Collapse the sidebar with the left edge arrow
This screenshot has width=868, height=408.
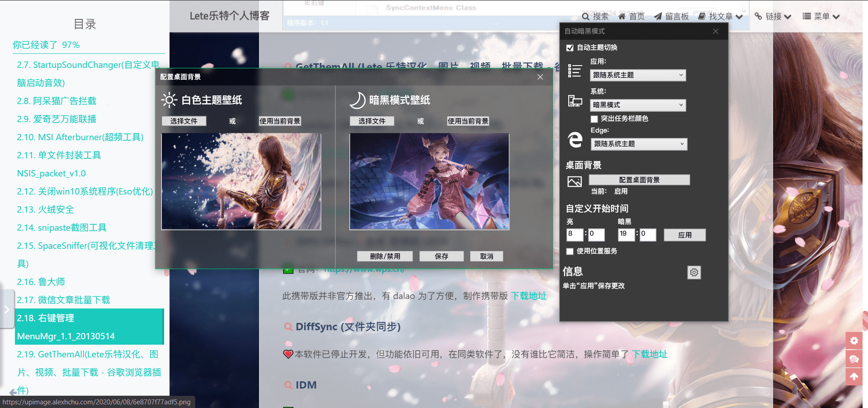[x=7, y=309]
